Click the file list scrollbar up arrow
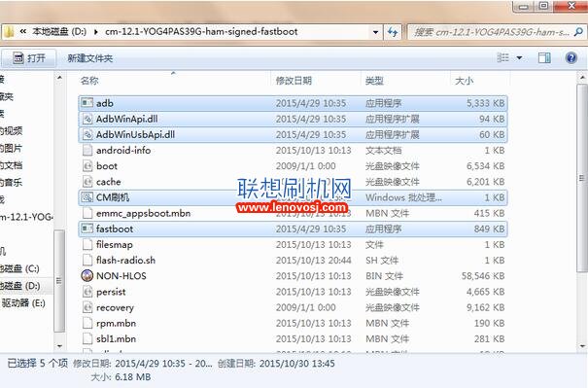This screenshot has height=388, width=588. 582,78
